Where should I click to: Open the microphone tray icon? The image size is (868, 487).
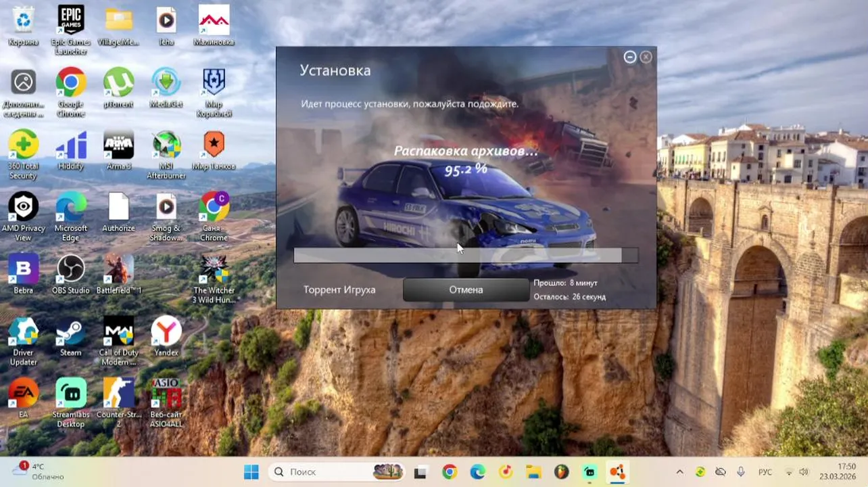click(x=741, y=472)
